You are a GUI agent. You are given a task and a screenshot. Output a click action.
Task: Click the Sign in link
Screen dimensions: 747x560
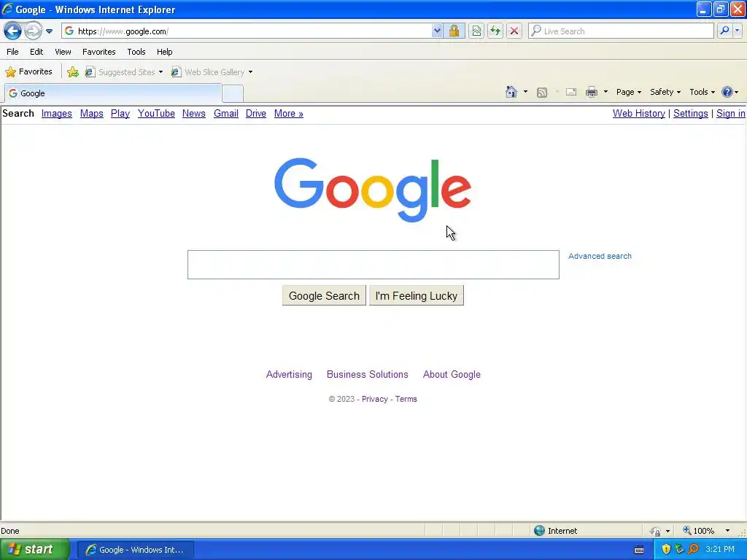point(731,113)
